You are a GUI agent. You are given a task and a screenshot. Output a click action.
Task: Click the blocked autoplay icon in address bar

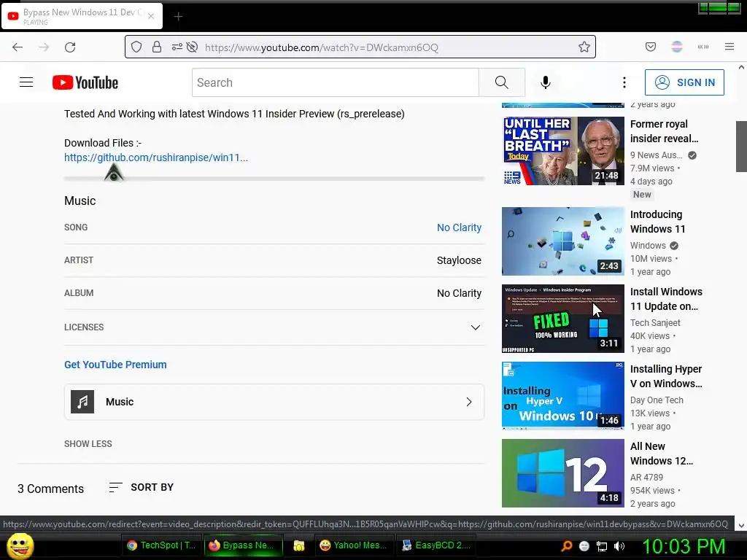tap(192, 47)
